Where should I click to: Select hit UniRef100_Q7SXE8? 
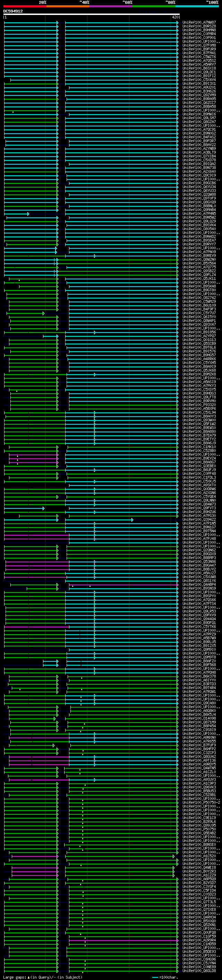[x=199, y=910]
